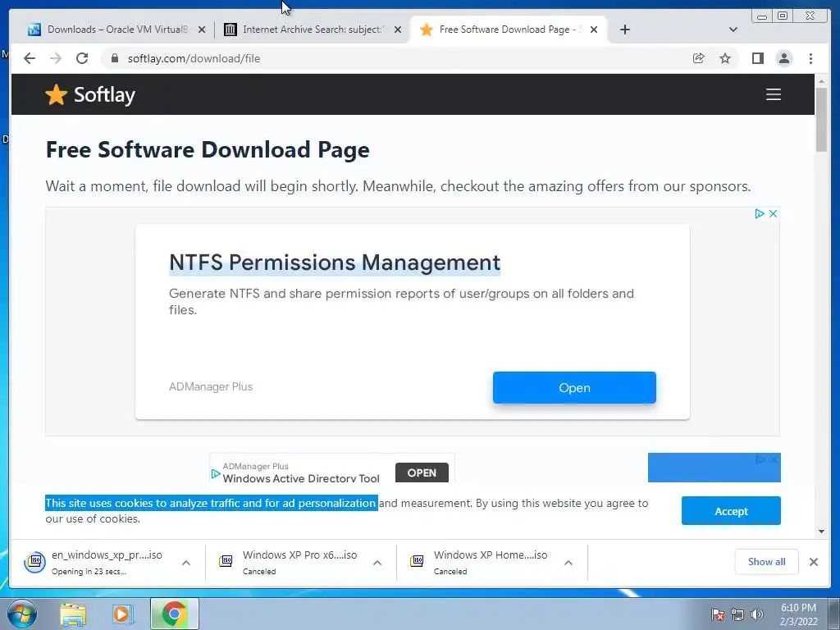Click the Softlay site name
The width and height of the screenshot is (840, 630).
[x=104, y=95]
